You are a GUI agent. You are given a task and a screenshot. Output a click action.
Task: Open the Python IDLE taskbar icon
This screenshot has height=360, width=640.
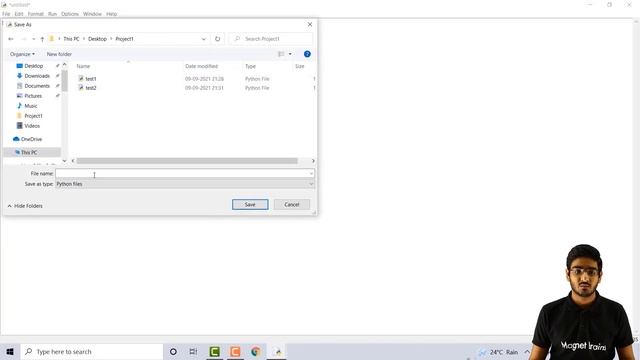click(278, 351)
